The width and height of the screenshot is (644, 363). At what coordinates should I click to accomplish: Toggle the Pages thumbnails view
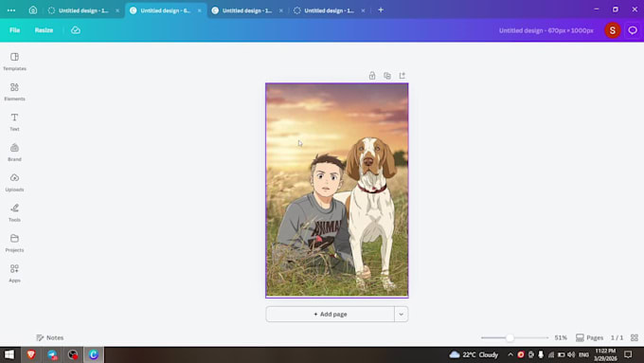point(589,337)
